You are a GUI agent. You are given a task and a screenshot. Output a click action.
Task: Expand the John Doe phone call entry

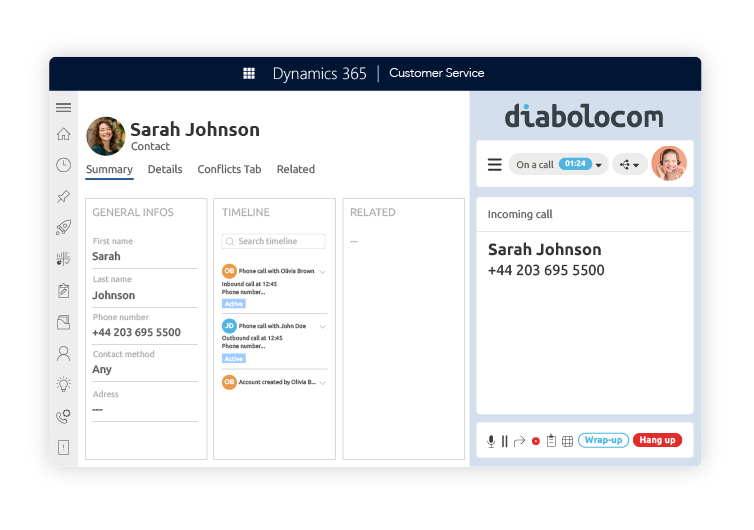tap(322, 326)
